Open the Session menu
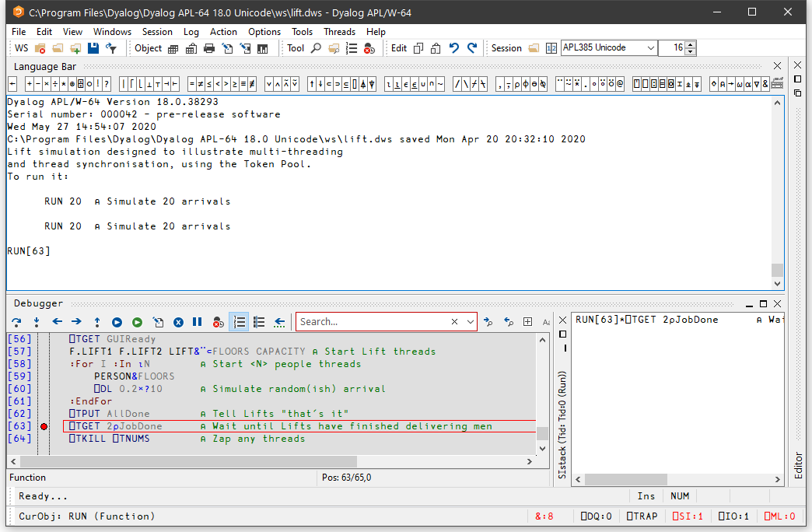The width and height of the screenshot is (812, 532). pyautogui.click(x=157, y=32)
